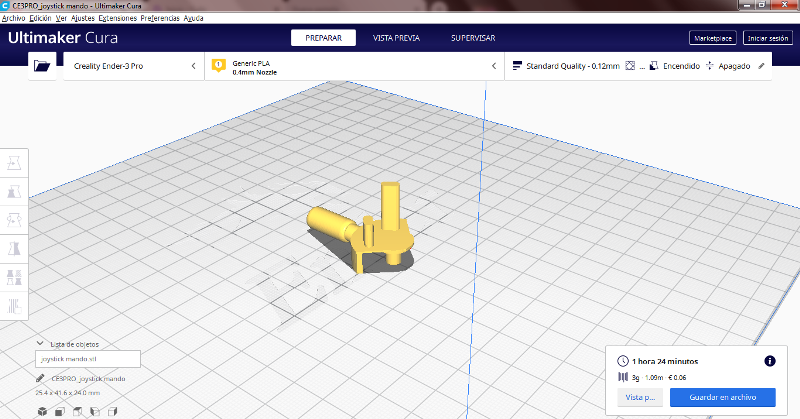Open the Edición menu
Screen dimensions: 800x419
pyautogui.click(x=40, y=18)
